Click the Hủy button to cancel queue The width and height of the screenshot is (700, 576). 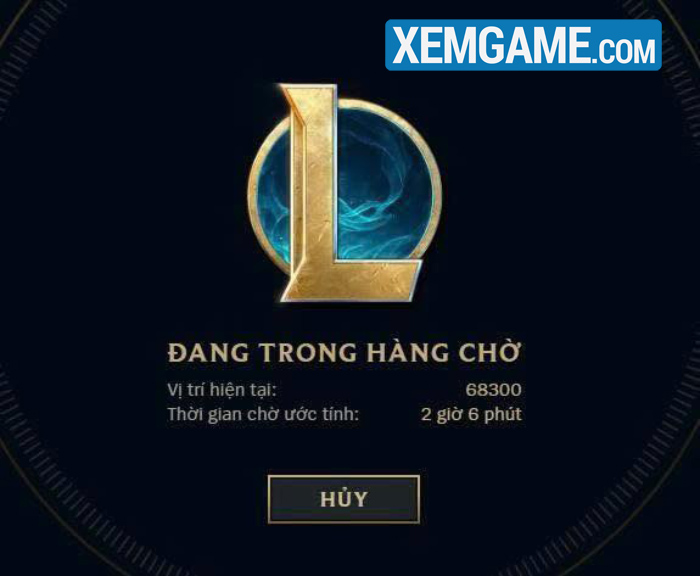[343, 499]
